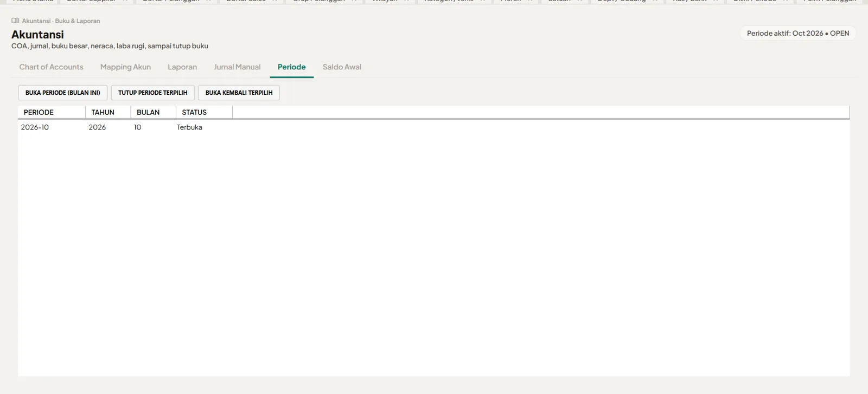
Task: Click the STATUS column header
Action: point(205,112)
